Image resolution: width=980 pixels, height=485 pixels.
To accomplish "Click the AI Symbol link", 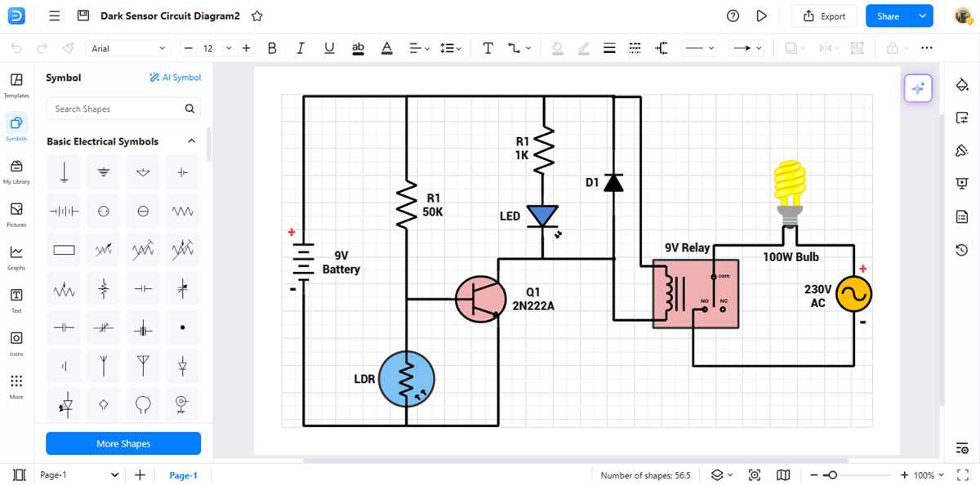I will click(175, 78).
